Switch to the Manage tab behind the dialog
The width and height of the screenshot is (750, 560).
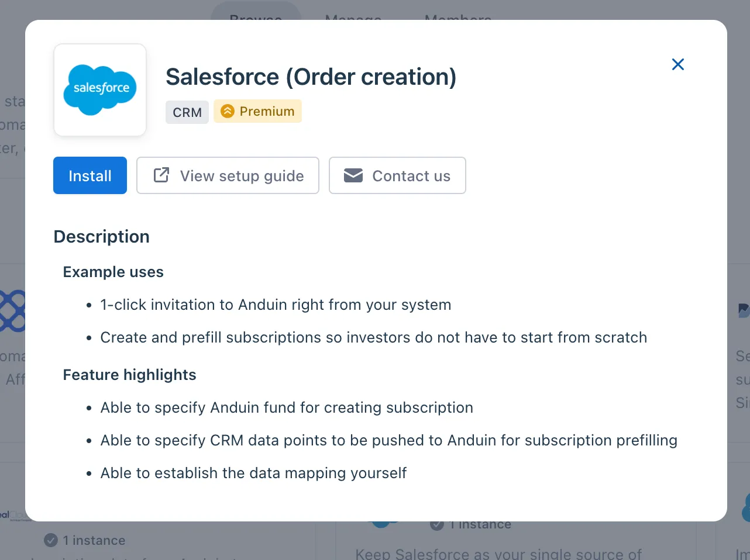(353, 13)
